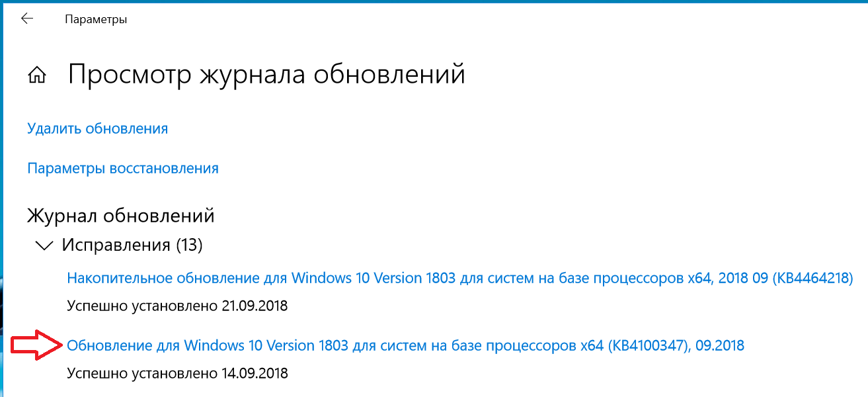Click status text Успешно установлено 21.09.2018
The width and height of the screenshot is (868, 397).
pyautogui.click(x=177, y=306)
